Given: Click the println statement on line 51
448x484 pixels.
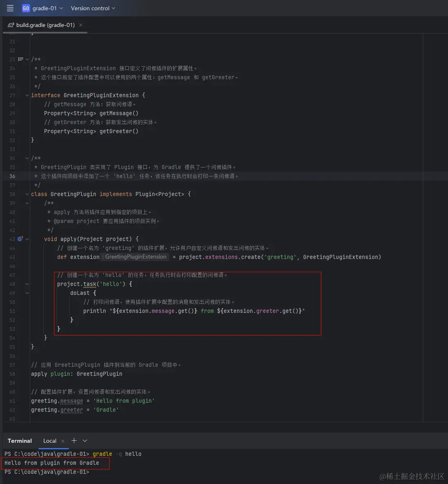Looking at the screenshot, I should [x=194, y=311].
